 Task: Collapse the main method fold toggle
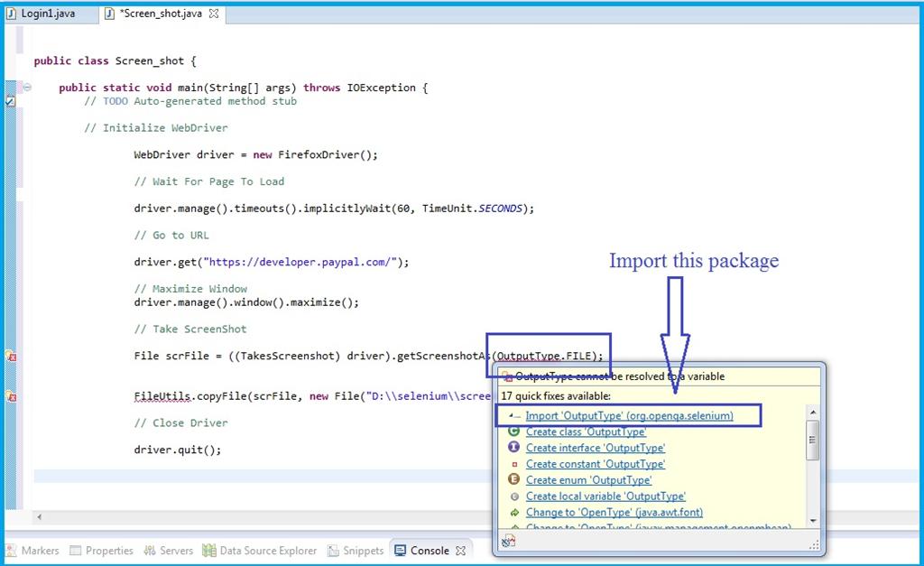click(x=27, y=88)
